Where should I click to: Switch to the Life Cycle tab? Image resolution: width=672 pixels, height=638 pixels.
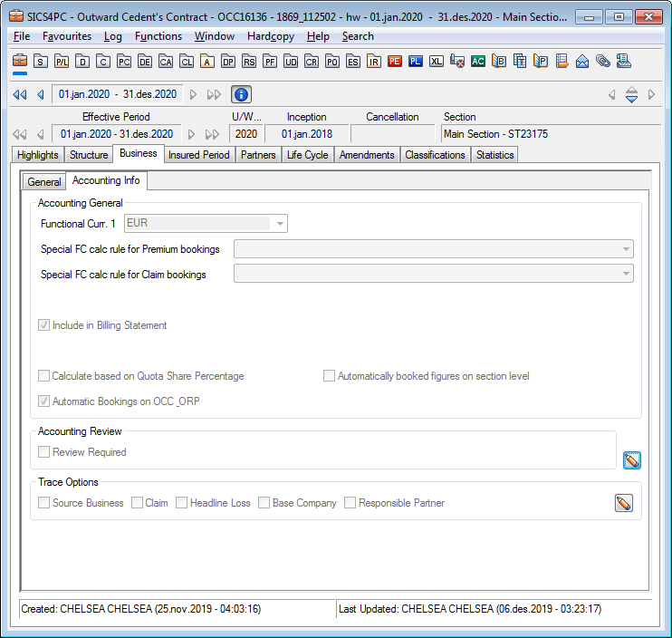coord(307,155)
